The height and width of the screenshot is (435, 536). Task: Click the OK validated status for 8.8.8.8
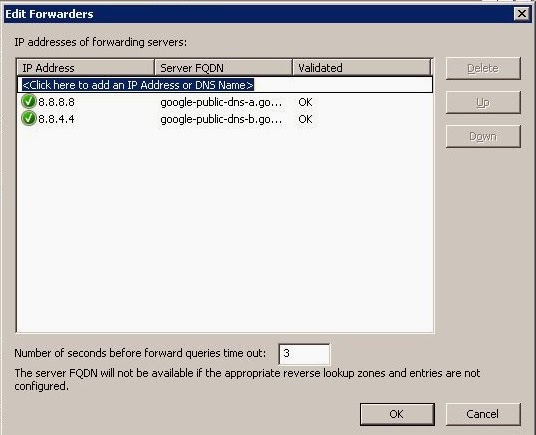click(305, 102)
